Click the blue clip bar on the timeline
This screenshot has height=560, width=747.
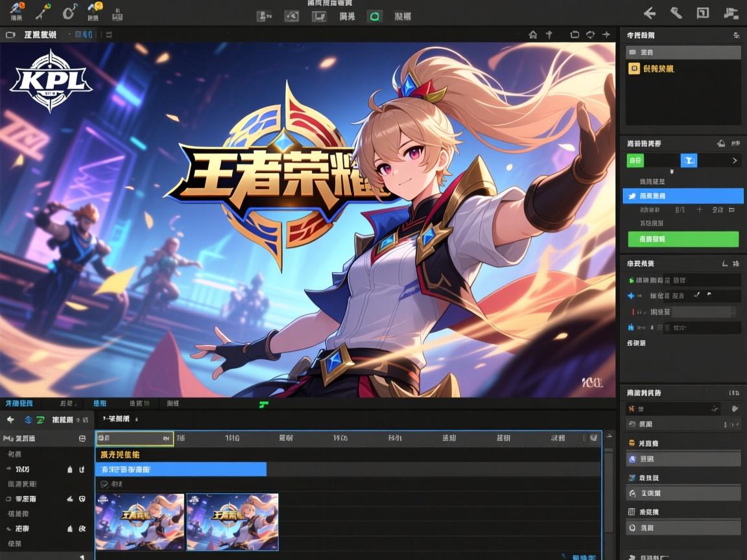coord(181,469)
